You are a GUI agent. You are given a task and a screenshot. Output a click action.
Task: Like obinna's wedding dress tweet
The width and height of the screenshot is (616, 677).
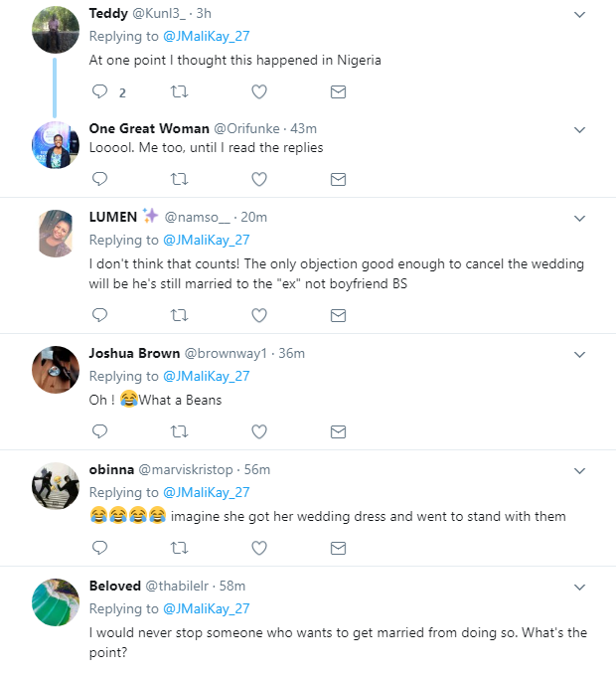(x=259, y=548)
